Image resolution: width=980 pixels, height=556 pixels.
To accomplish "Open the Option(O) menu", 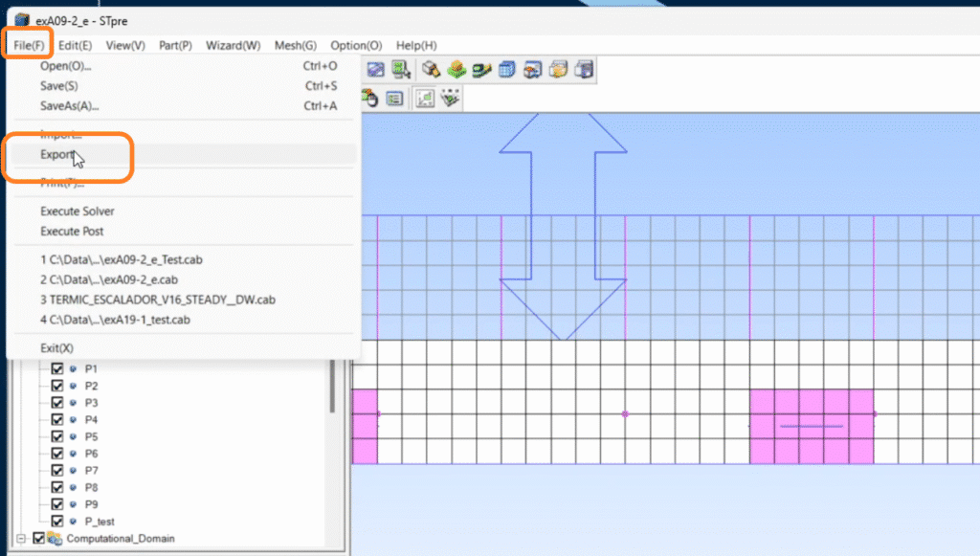I will (356, 45).
